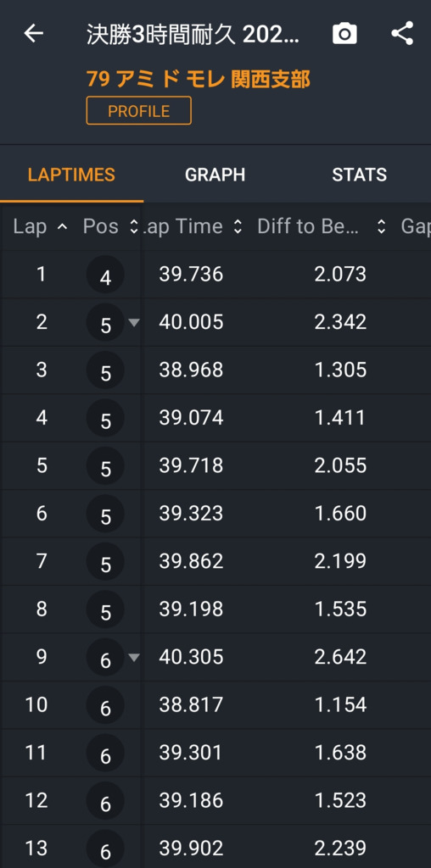Sort by the Lap Time column

click(193, 226)
